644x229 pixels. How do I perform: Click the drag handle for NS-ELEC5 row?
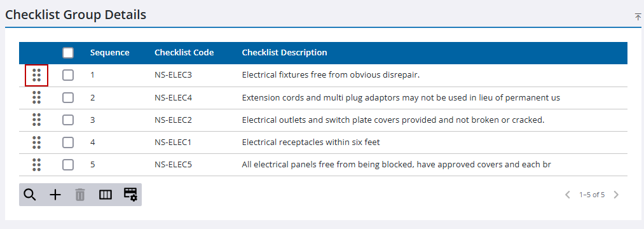click(x=36, y=165)
